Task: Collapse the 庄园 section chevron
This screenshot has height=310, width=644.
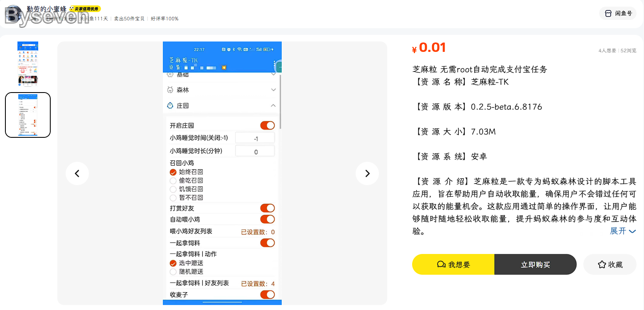Action: pos(273,105)
